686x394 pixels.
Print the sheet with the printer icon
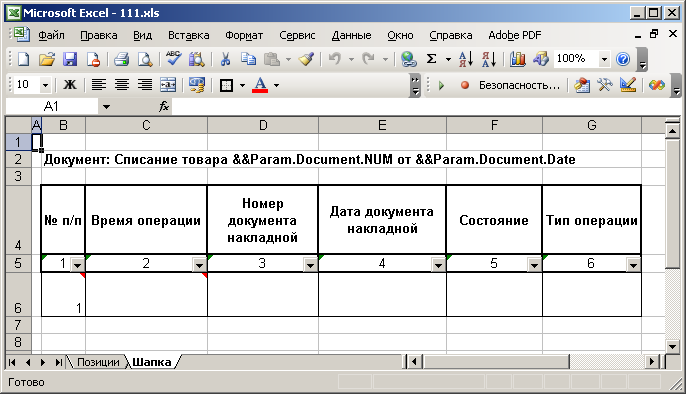[121, 59]
